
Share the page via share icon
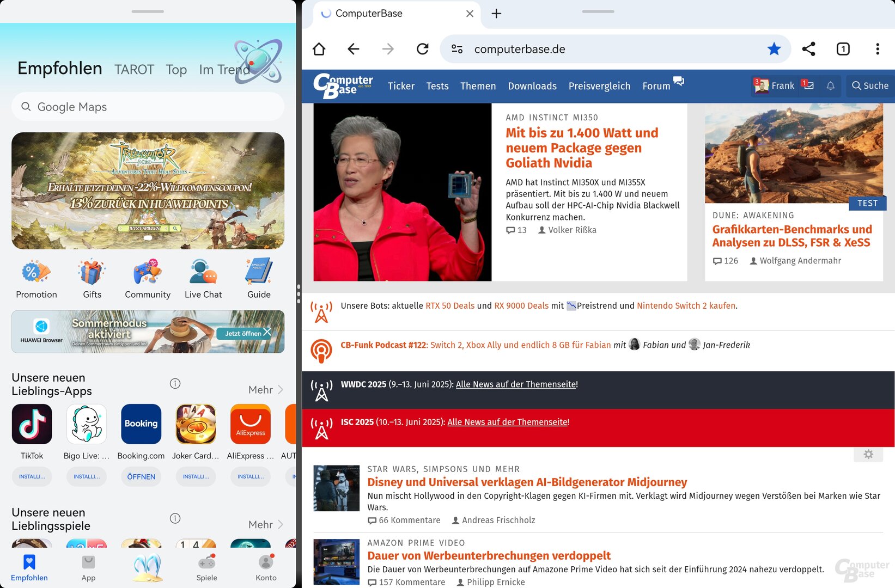pyautogui.click(x=809, y=49)
